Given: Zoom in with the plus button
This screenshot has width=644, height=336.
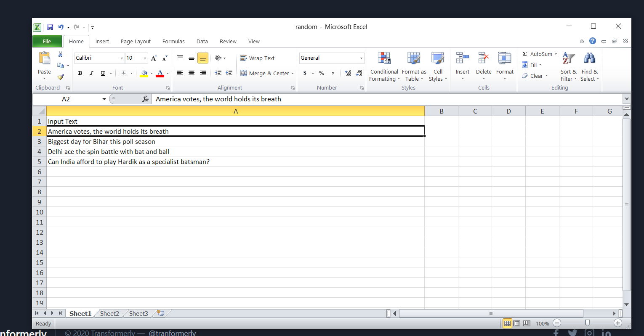Looking at the screenshot, I should pyautogui.click(x=618, y=323).
